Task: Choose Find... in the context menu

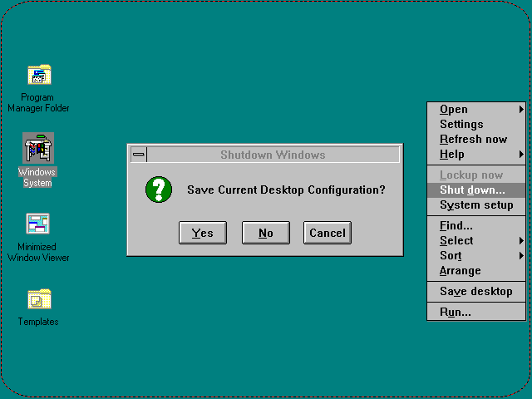Action: [x=476, y=225]
